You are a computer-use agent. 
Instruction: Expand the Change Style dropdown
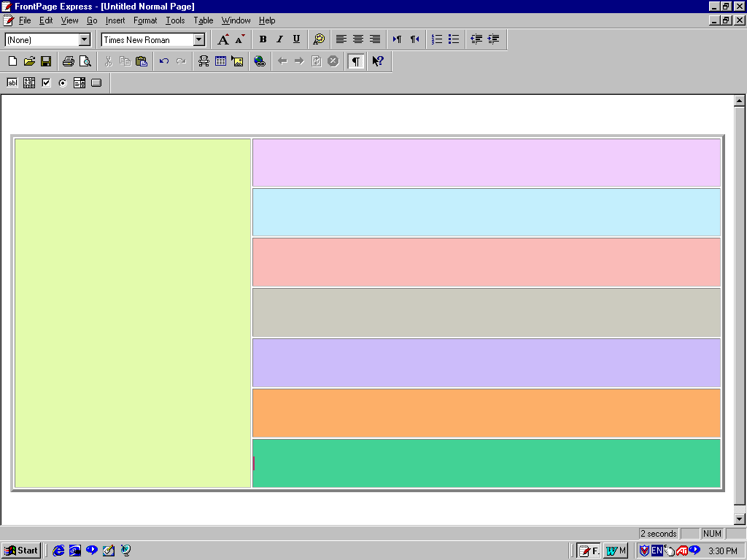click(84, 40)
